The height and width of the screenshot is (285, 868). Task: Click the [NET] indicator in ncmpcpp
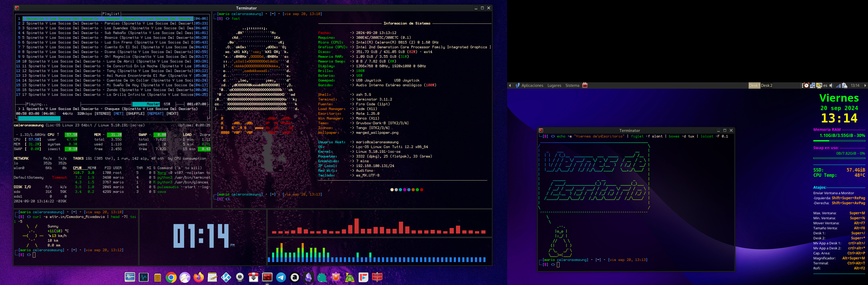[119, 114]
